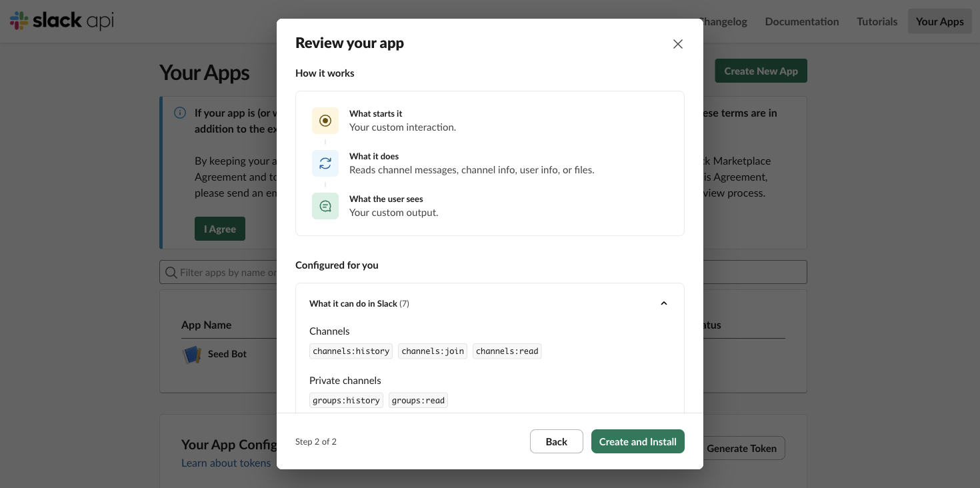980x488 pixels.
Task: Click the Reads channel messages description
Action: 472,170
